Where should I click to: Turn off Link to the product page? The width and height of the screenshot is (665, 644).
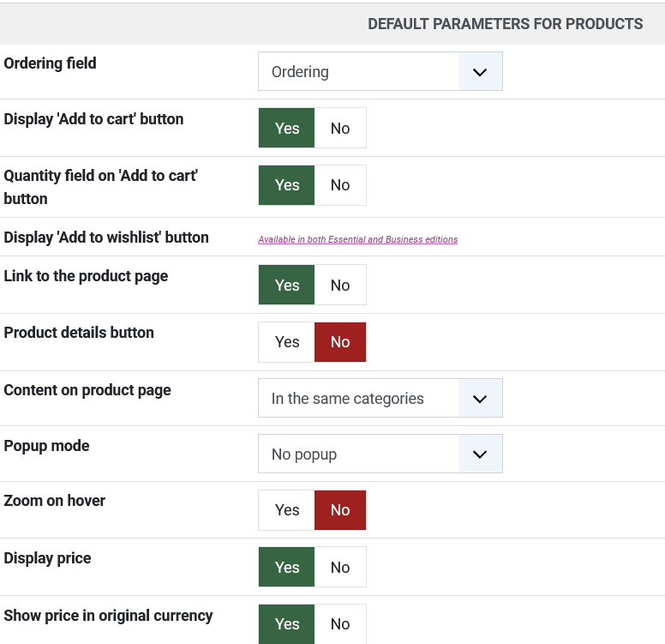coord(340,286)
